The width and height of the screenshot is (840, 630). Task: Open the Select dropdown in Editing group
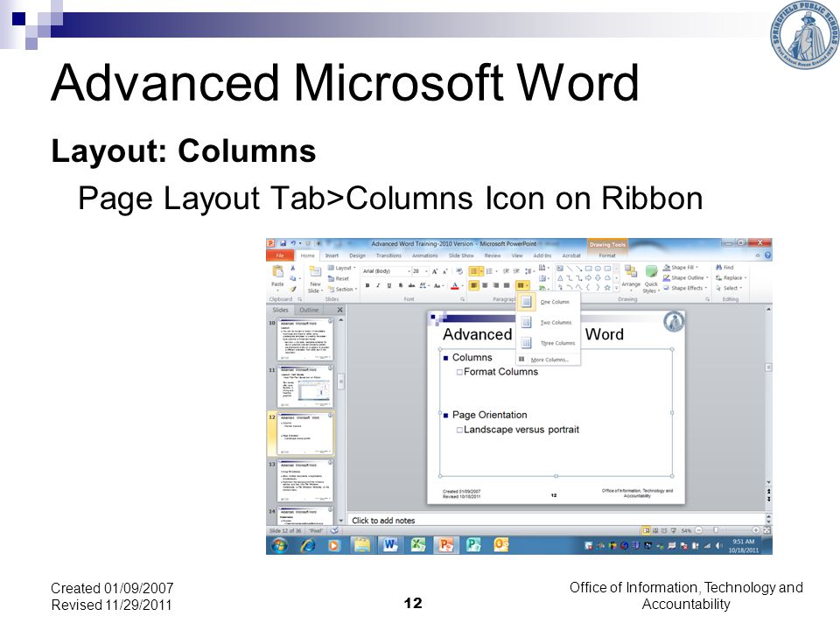729,288
